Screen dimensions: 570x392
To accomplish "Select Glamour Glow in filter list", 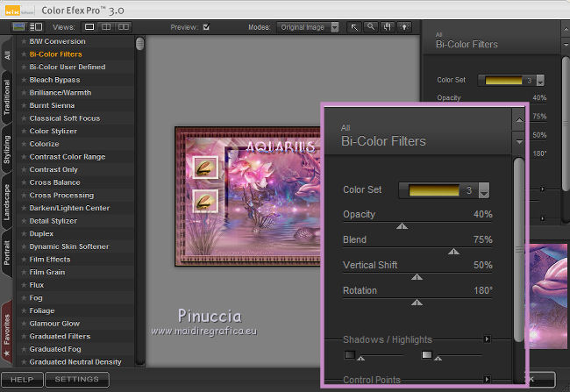I will [x=55, y=324].
